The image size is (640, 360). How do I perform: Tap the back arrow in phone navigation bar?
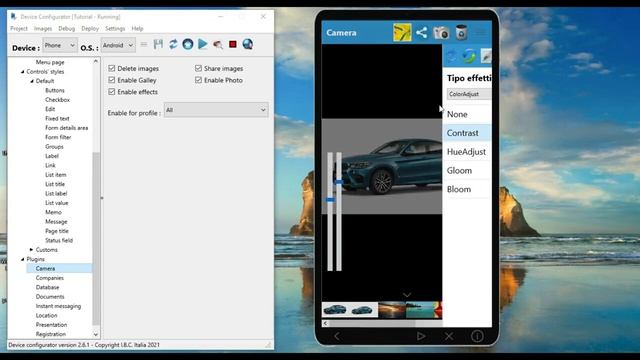pyautogui.click(x=337, y=336)
